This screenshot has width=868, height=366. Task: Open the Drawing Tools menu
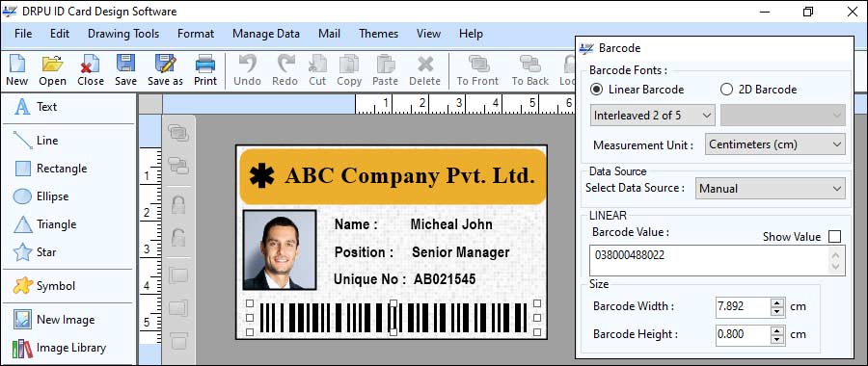[123, 34]
